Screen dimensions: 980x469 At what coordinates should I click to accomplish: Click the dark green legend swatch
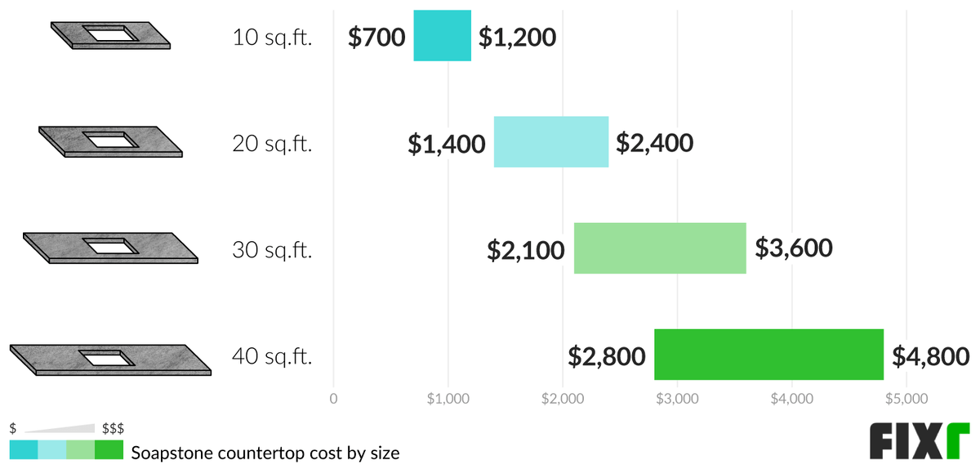pos(109,451)
